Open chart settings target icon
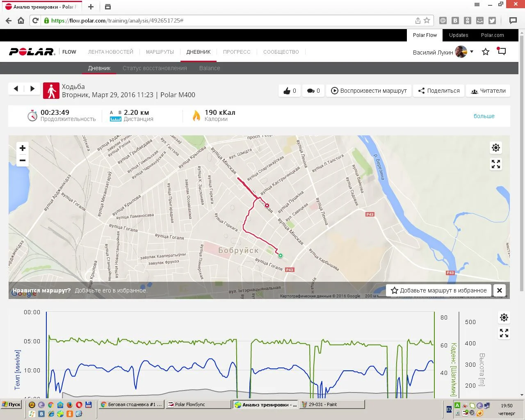 tap(504, 317)
